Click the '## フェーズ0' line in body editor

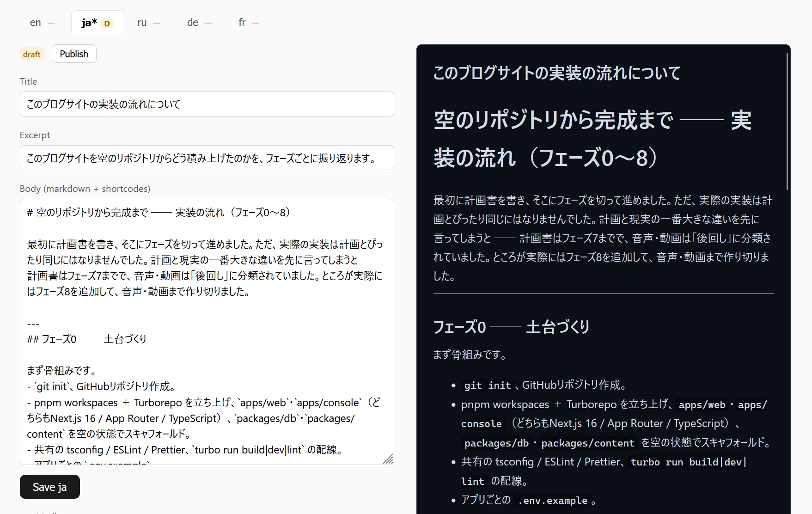tap(87, 339)
